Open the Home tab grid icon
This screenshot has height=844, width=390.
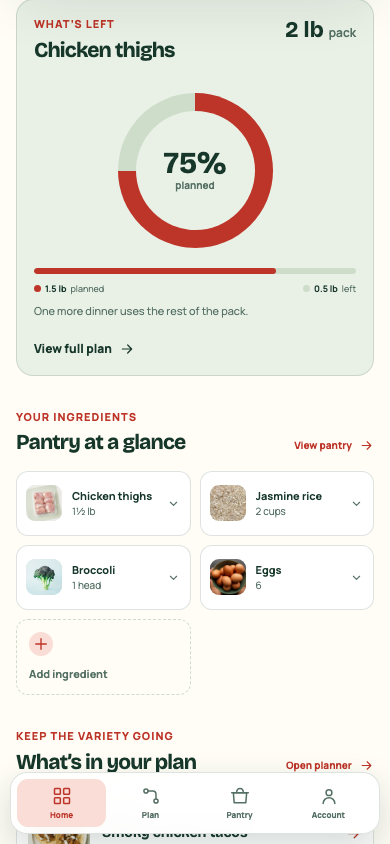tap(62, 796)
